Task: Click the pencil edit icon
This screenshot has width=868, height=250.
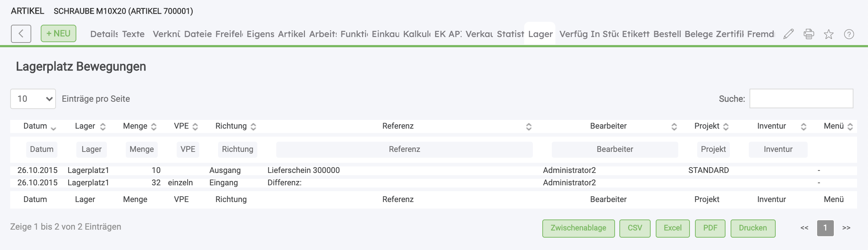Action: (788, 34)
